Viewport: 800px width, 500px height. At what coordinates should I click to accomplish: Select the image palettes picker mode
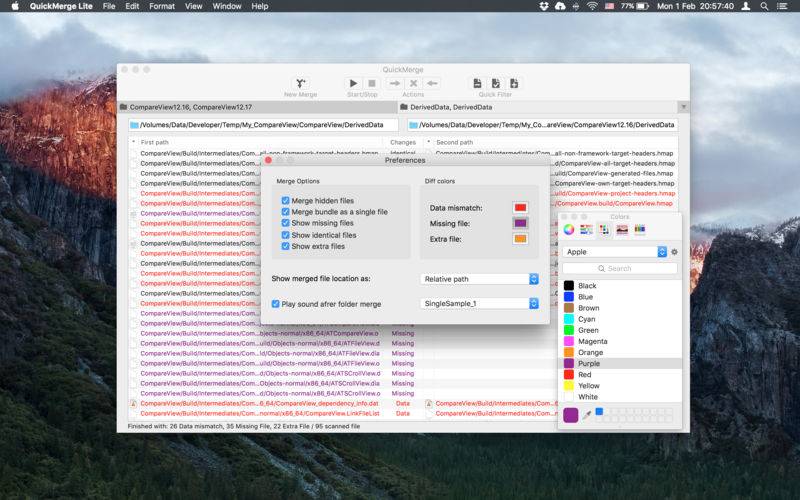click(x=622, y=230)
